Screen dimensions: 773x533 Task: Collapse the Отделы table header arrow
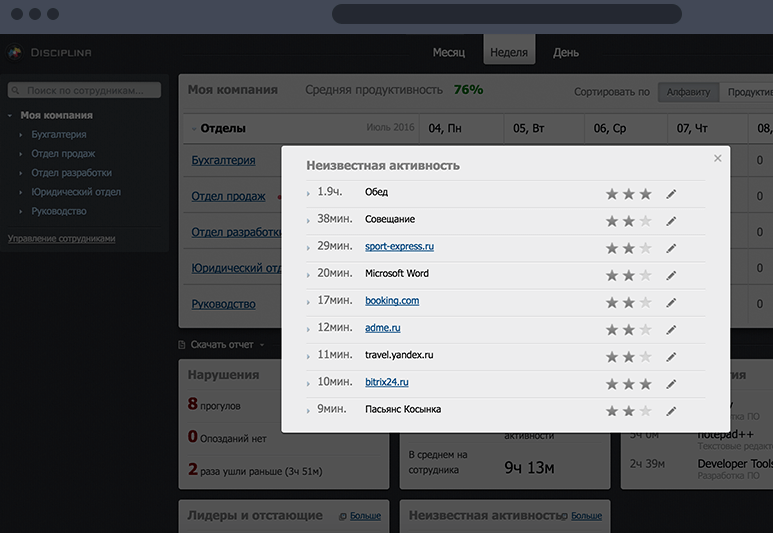[194, 129]
